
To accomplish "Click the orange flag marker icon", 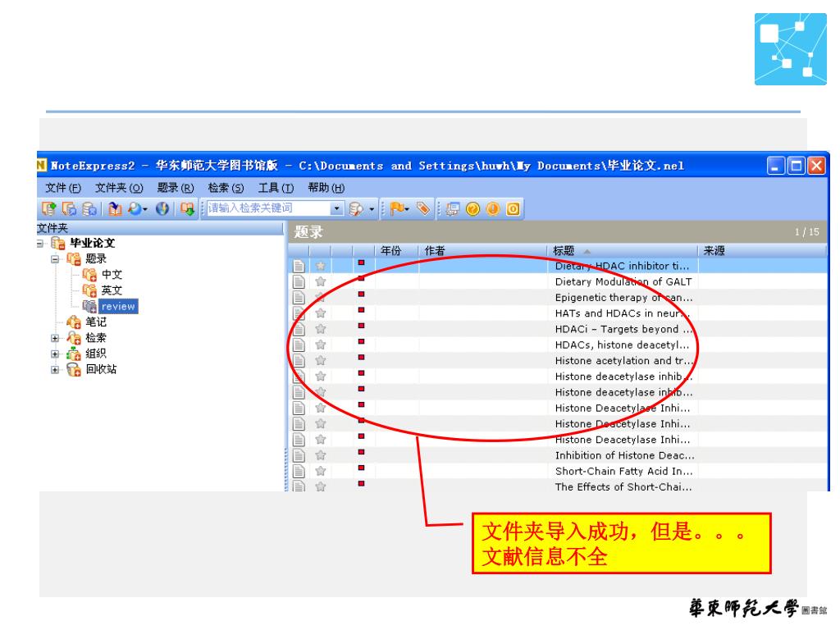I will click(396, 208).
